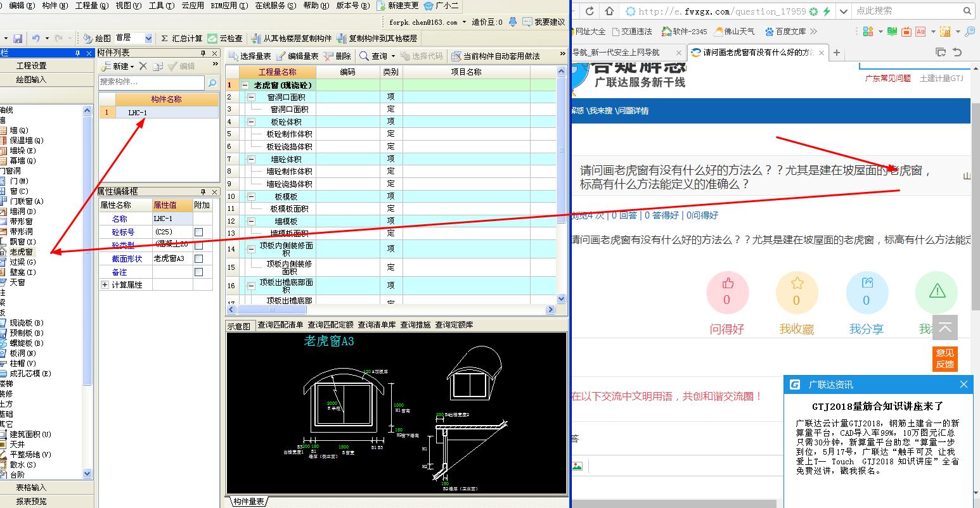Open 表格输入 section

tap(32, 488)
